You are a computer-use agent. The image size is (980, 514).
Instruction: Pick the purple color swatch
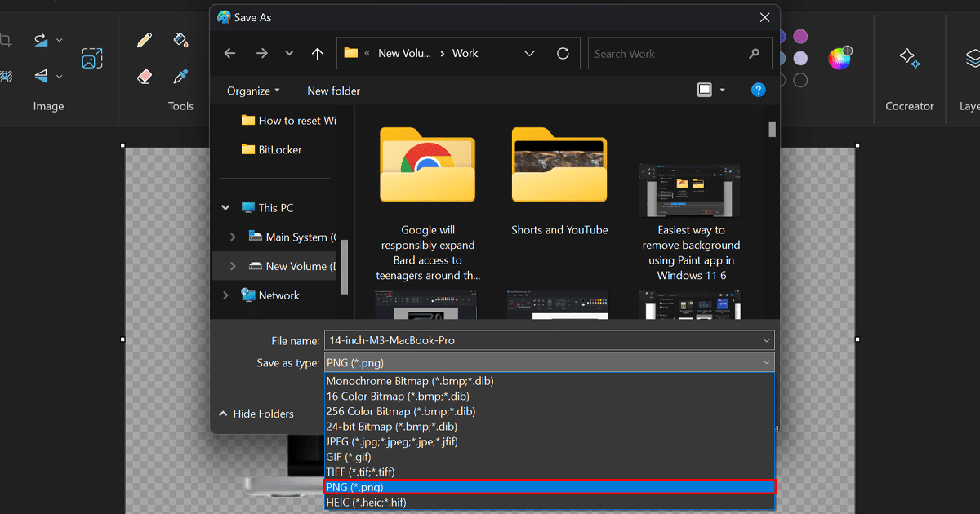coord(800,37)
